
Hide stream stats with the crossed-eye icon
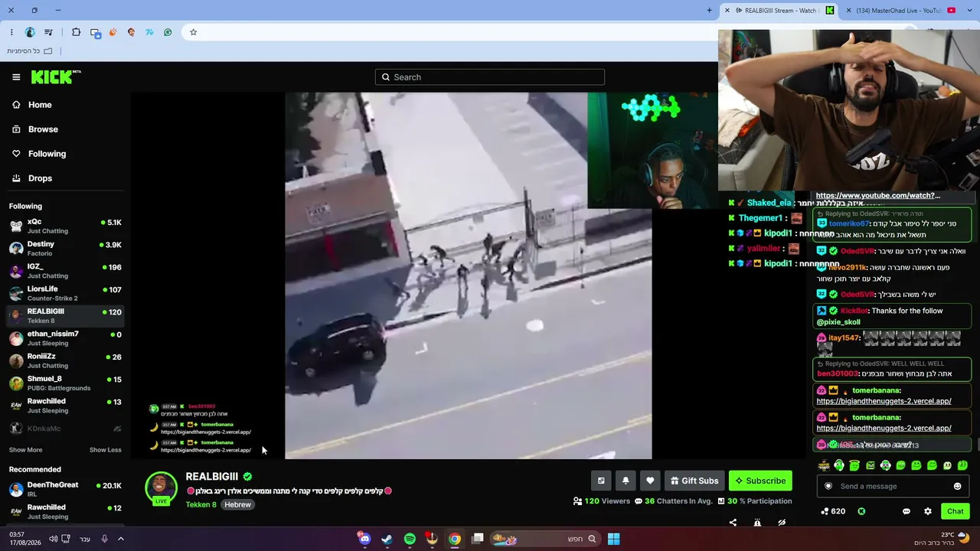(x=782, y=523)
